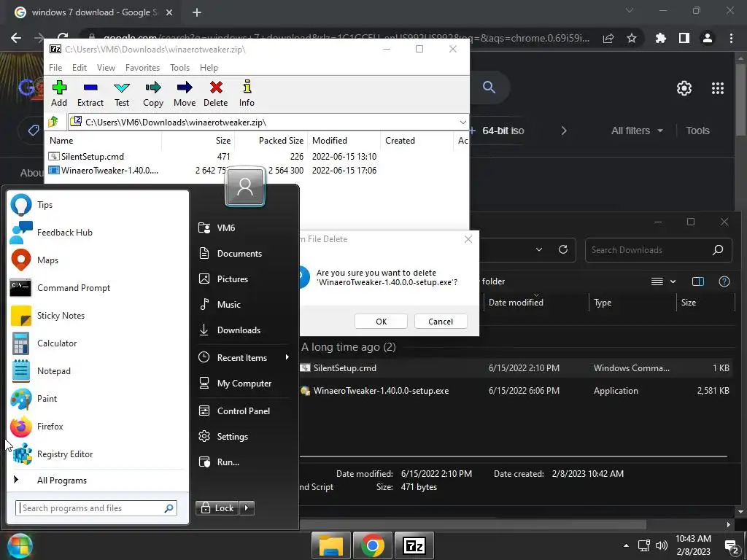747x560 pixels.
Task: Cancel the File Delete dialog
Action: [x=441, y=322]
